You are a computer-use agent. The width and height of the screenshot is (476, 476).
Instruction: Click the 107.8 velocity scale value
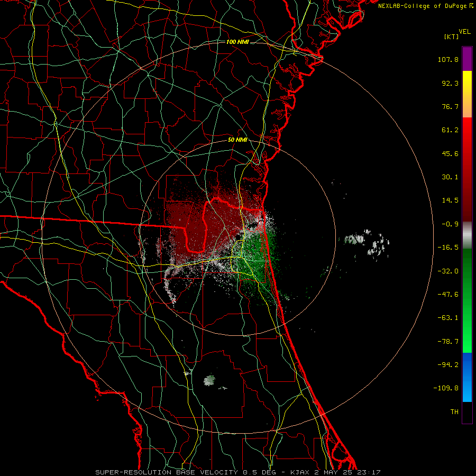click(448, 59)
